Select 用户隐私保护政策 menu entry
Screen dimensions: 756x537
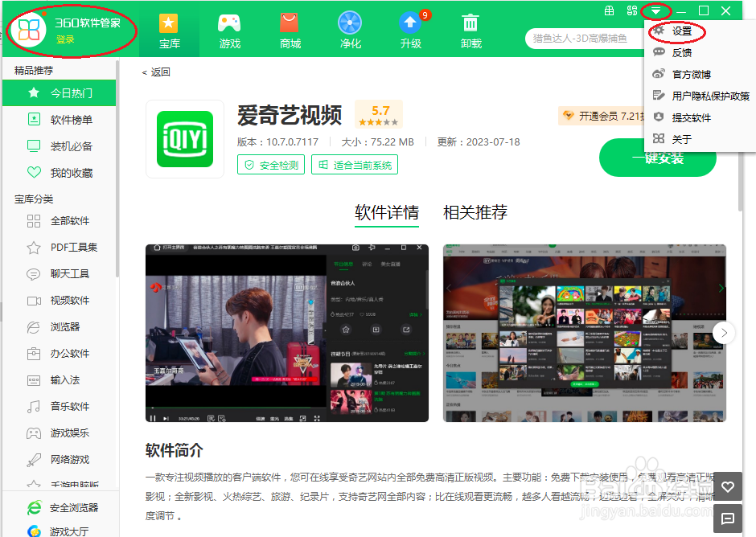[x=700, y=96]
